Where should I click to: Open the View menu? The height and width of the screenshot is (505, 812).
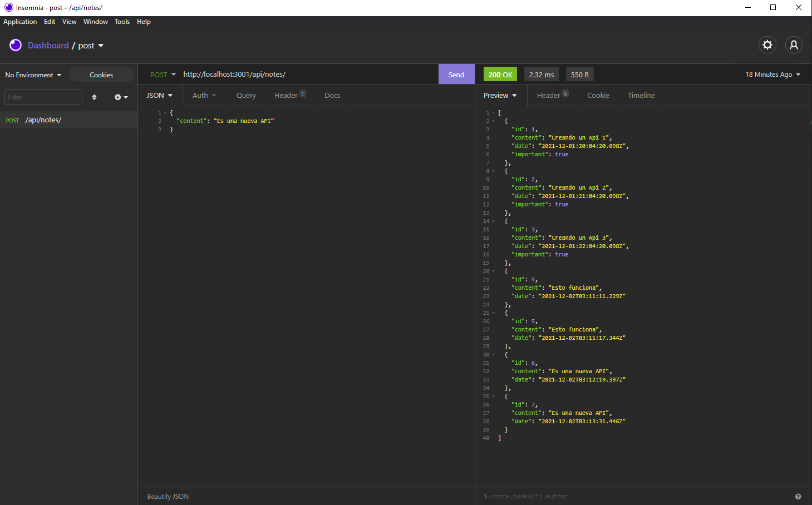click(x=70, y=22)
